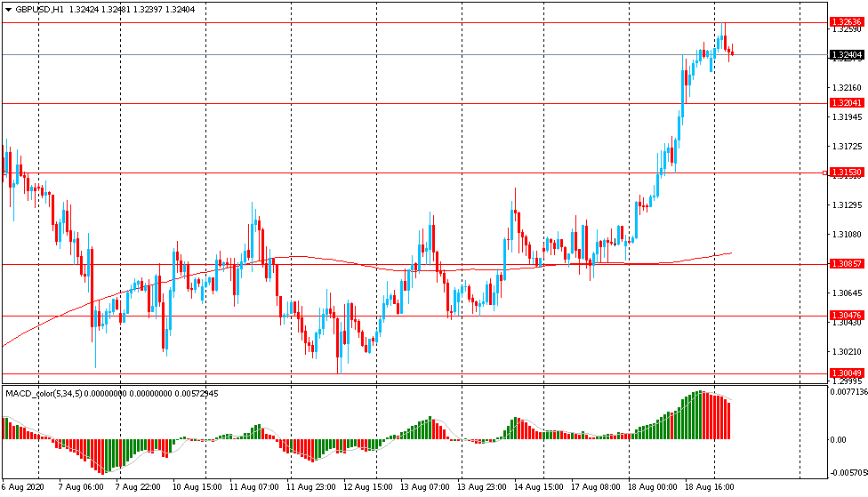Click the 6 Aug 2020 date label
This screenshot has height=497, width=868.
(23, 487)
